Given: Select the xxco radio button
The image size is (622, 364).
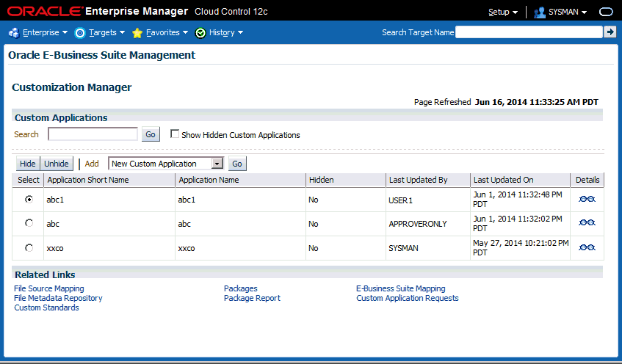Looking at the screenshot, I should point(29,248).
